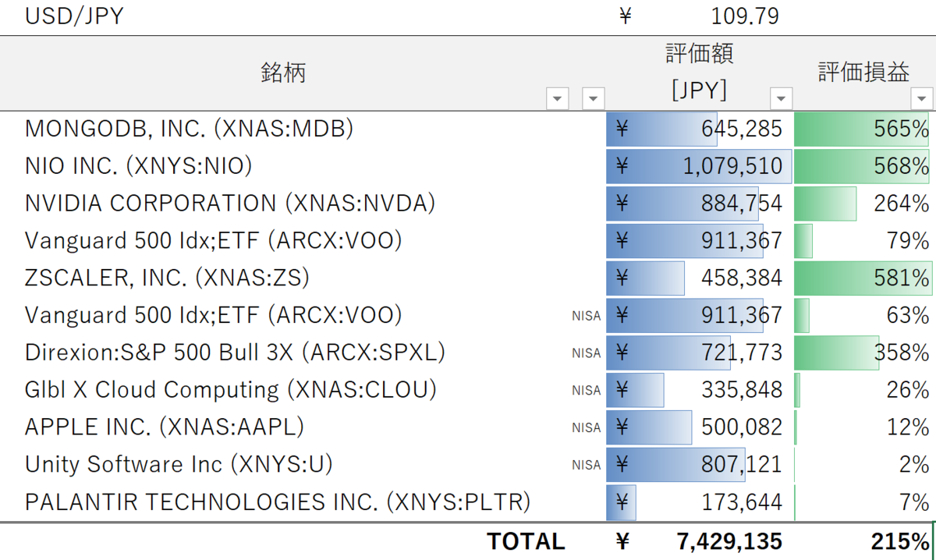Select the 評価額 [JPY] header cell
Screen dimensions: 936x560
(700, 73)
